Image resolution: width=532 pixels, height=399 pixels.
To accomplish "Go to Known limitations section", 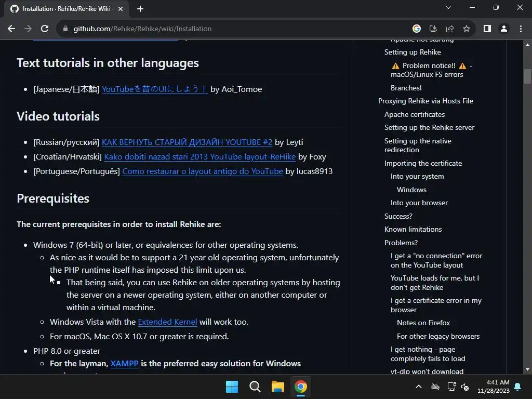I will 413,229.
